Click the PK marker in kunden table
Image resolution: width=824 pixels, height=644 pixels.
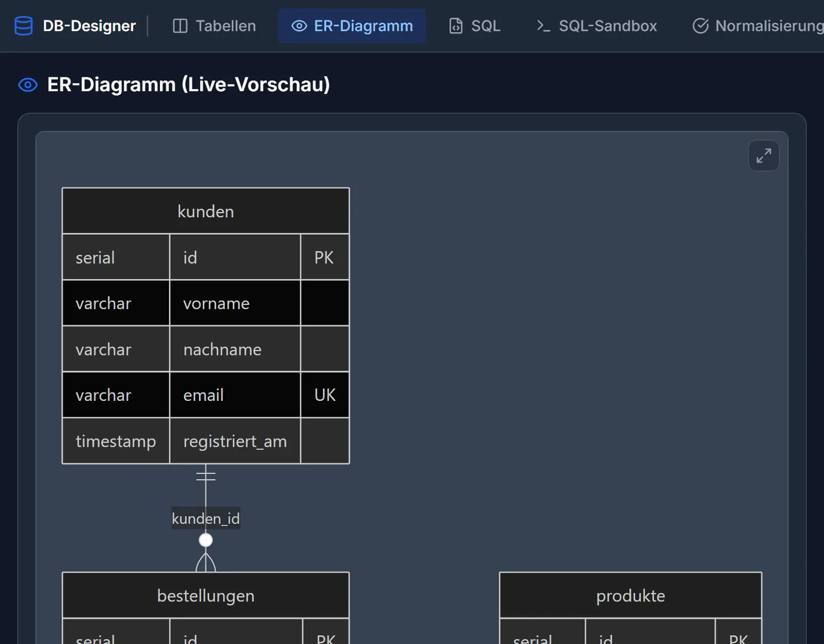tap(325, 257)
